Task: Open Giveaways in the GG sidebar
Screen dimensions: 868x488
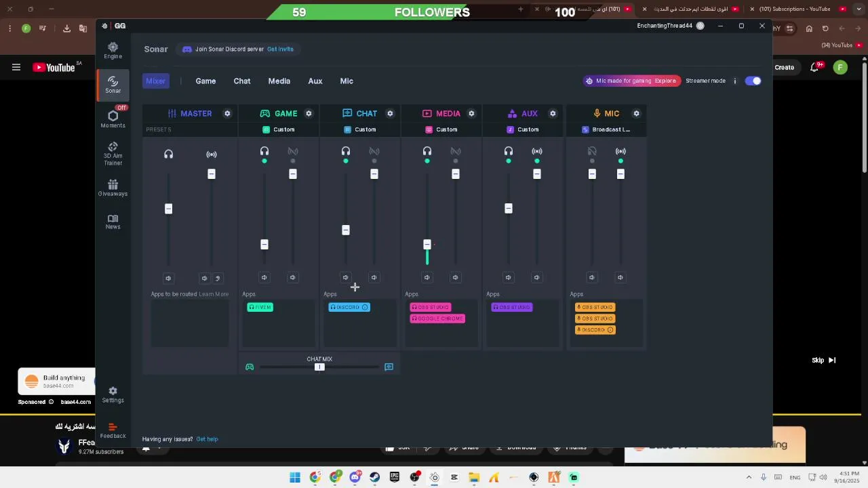Action: [113, 188]
